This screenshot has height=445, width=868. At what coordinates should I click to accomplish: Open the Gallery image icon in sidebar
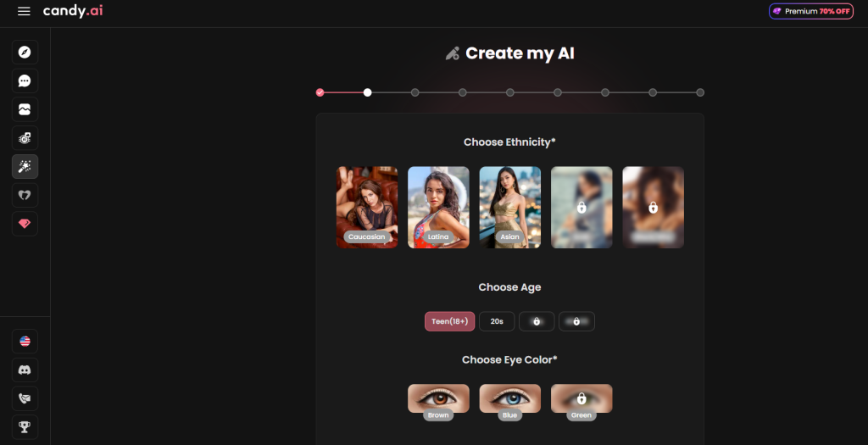[x=25, y=109]
